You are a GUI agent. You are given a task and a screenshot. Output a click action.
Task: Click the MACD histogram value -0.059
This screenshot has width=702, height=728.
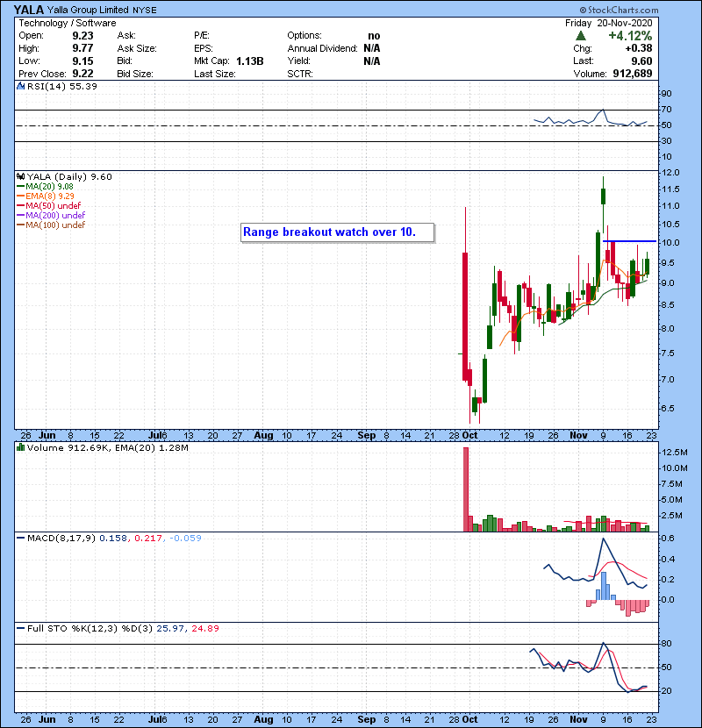point(185,539)
